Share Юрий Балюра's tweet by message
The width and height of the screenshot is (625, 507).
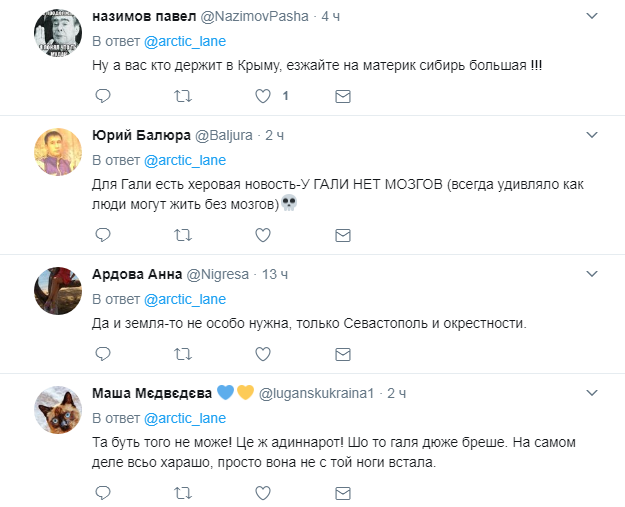pyautogui.click(x=342, y=235)
